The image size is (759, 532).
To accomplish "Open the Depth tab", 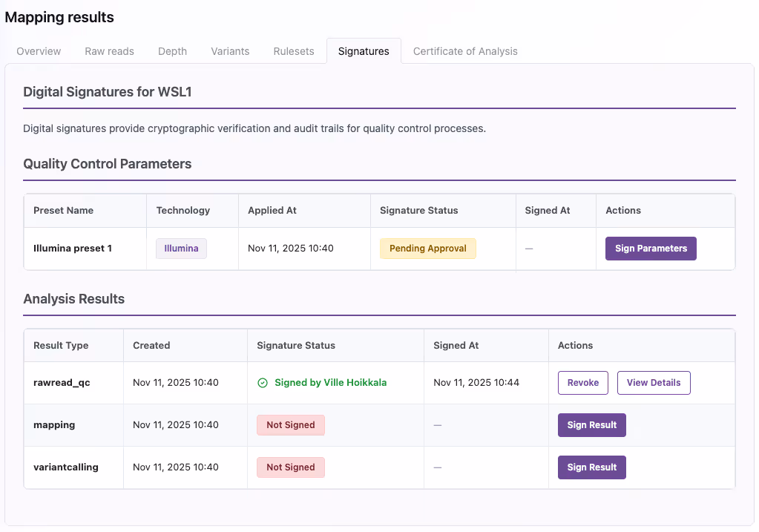I will point(172,51).
